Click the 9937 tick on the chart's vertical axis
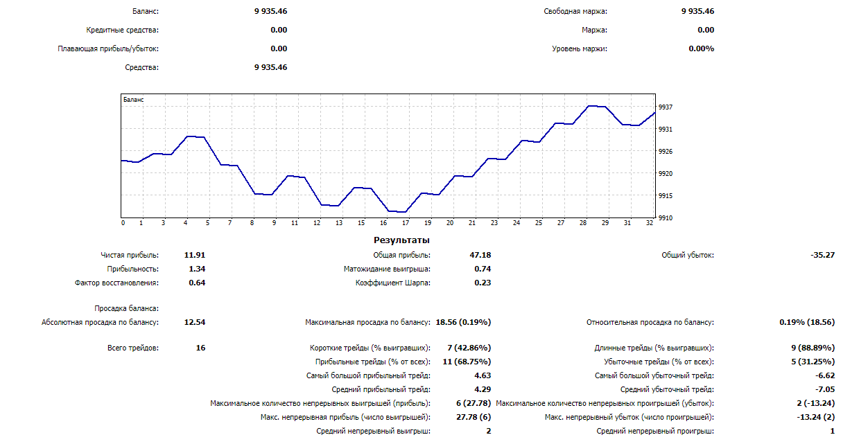 pos(665,107)
